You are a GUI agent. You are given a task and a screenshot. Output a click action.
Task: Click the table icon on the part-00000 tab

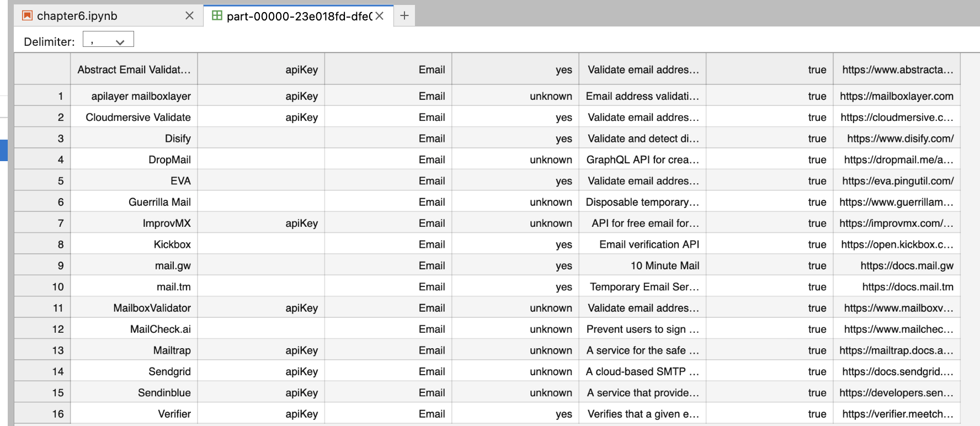(217, 16)
